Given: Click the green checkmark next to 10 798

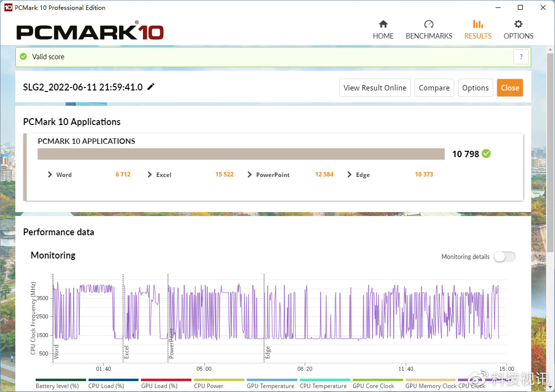Looking at the screenshot, I should click(486, 154).
